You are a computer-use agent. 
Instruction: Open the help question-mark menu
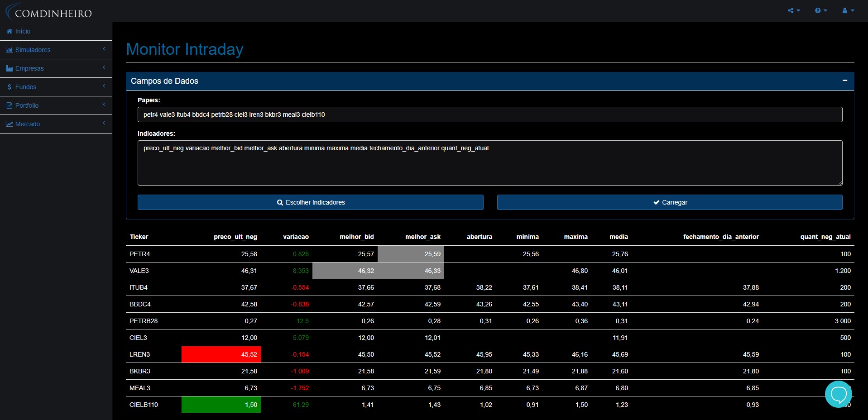[x=821, y=10]
